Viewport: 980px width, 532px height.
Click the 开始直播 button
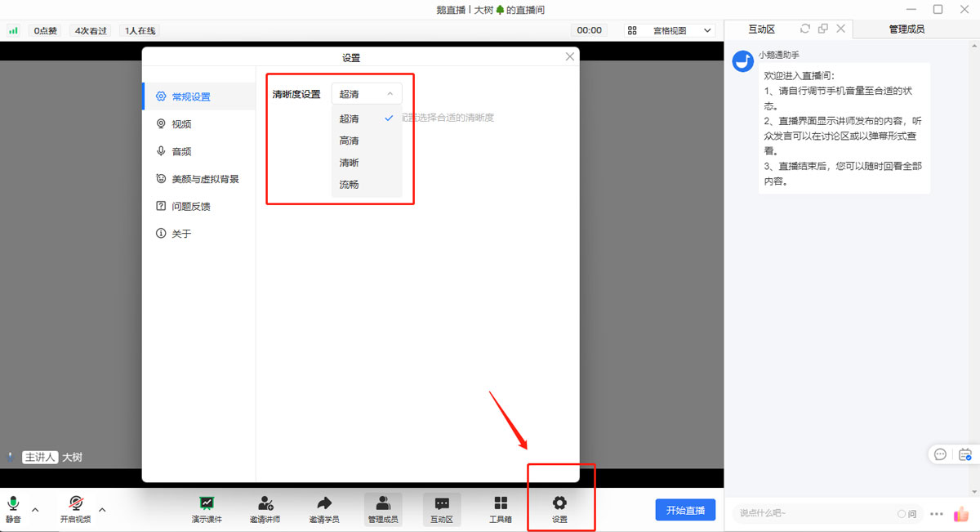point(685,510)
